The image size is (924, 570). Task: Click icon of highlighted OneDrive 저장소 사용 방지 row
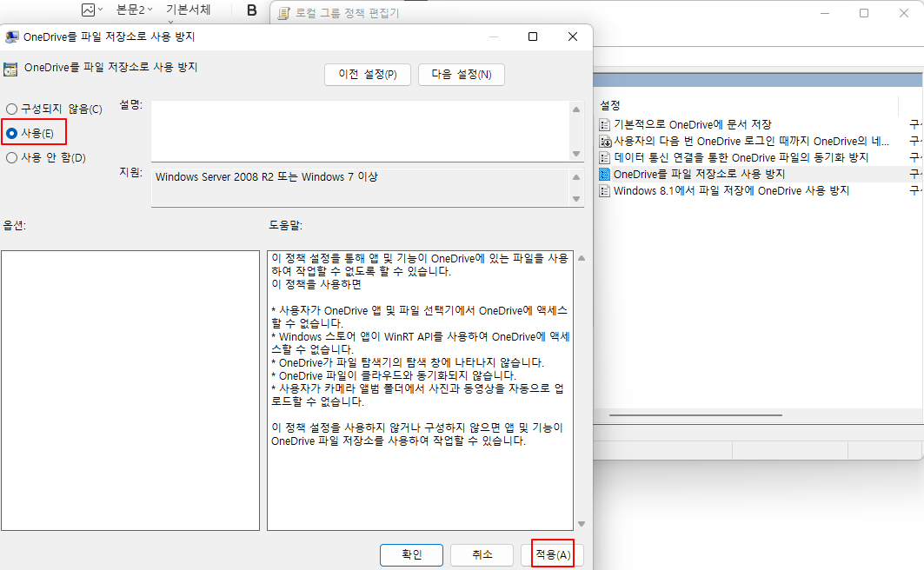coord(605,175)
